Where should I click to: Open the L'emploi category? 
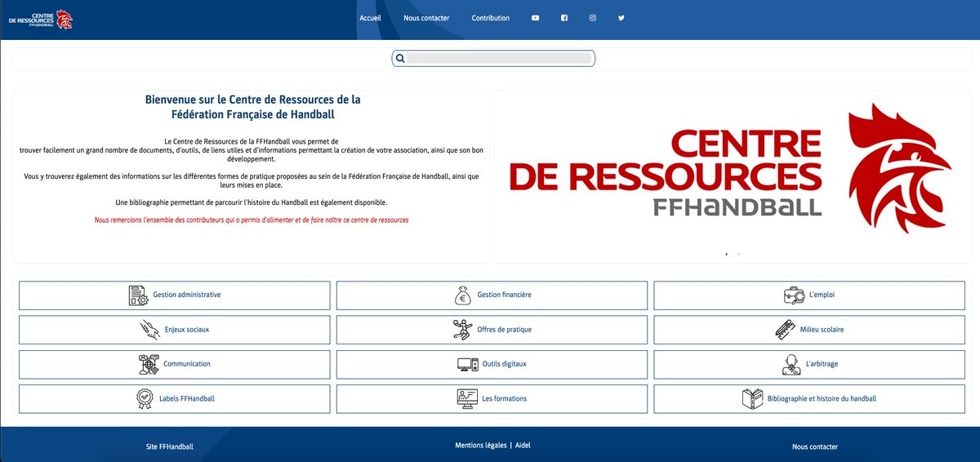[809, 295]
